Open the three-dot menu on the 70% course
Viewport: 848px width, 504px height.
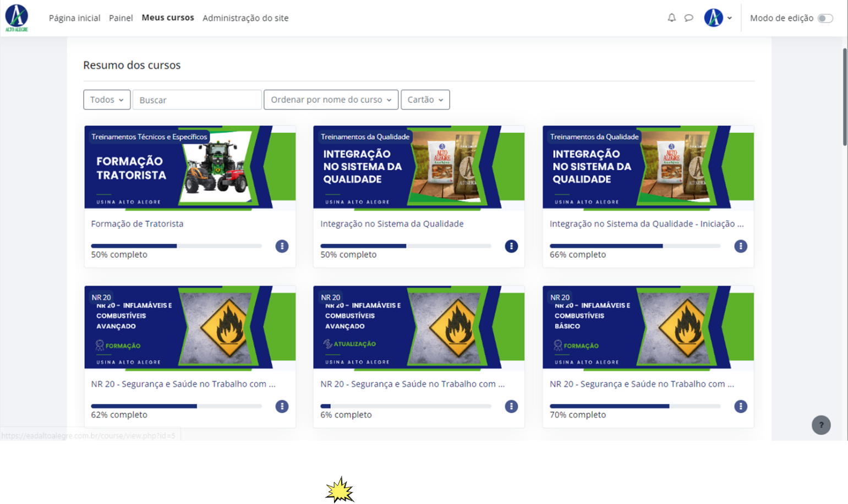point(741,406)
